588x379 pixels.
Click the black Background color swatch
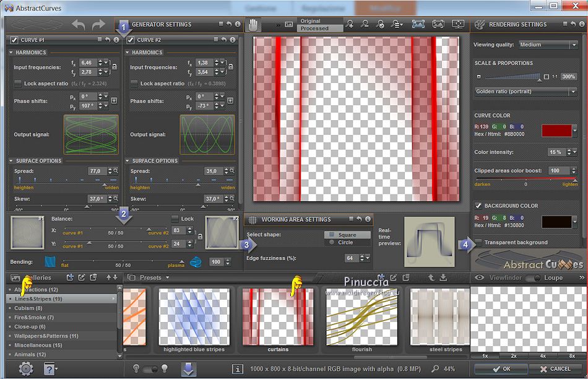click(x=557, y=222)
